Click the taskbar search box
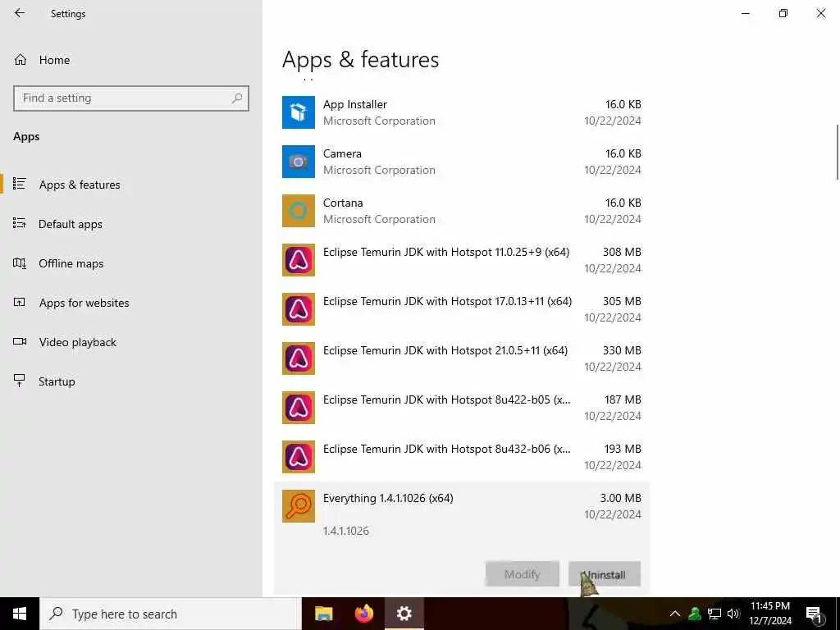Image resolution: width=840 pixels, height=630 pixels. click(171, 614)
